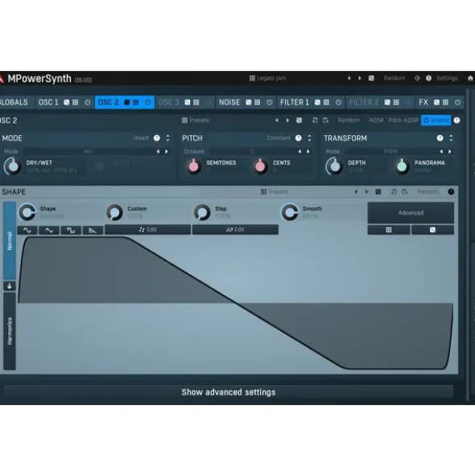475x476 pixels.
Task: Open the FILTER 2 presets grid icon
Action: click(x=396, y=102)
